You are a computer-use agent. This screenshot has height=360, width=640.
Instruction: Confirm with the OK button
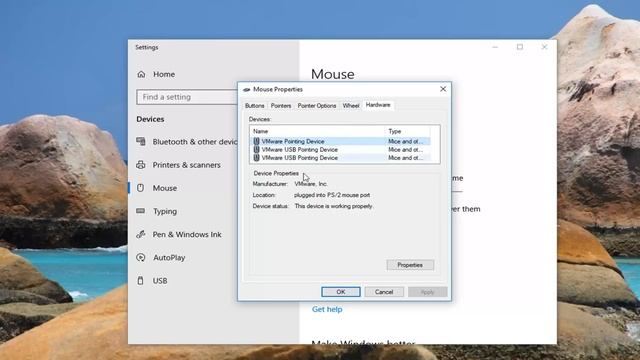340,292
